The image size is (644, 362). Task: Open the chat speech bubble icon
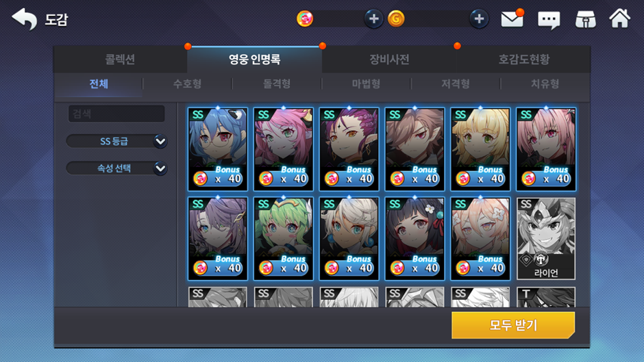549,20
